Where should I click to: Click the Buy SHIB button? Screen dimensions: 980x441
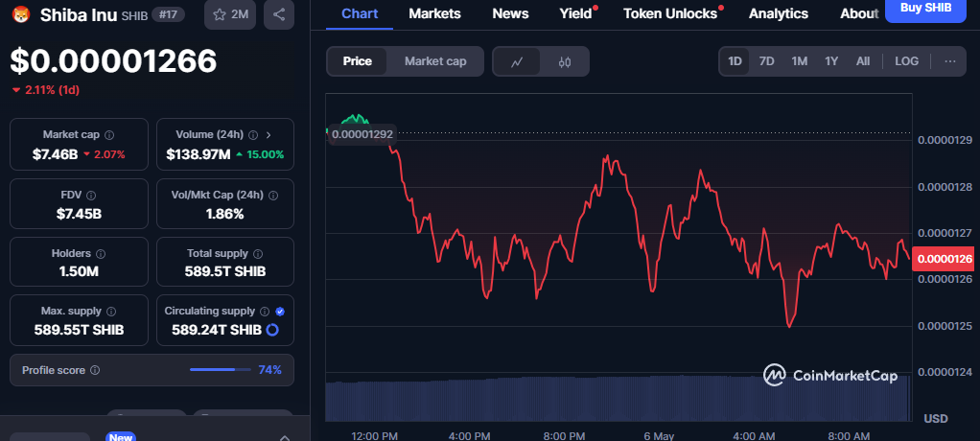coord(925,8)
